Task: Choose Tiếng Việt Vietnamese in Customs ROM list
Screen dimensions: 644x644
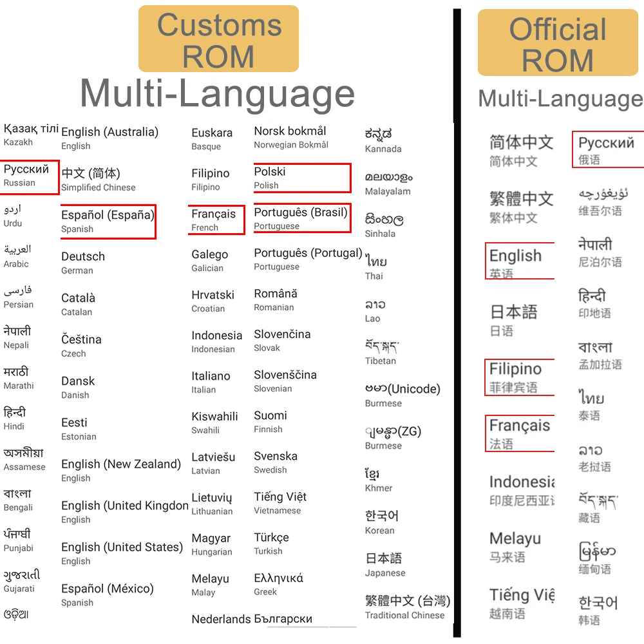Action: [x=281, y=503]
